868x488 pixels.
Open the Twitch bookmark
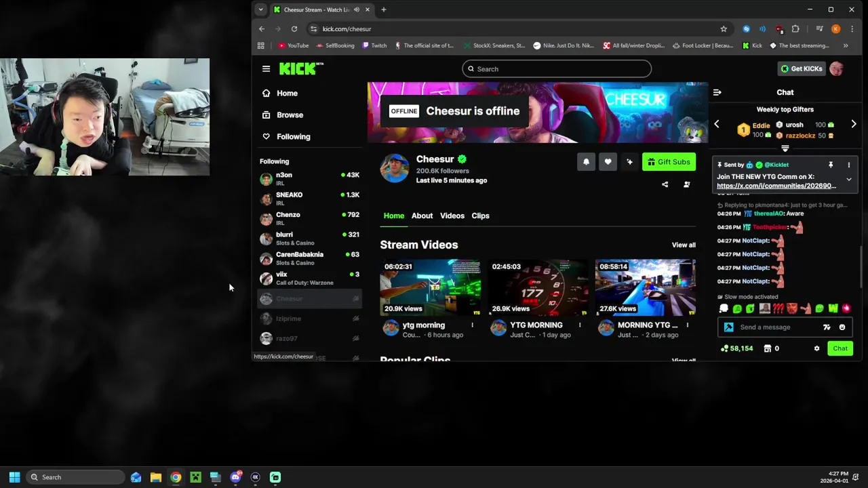374,46
